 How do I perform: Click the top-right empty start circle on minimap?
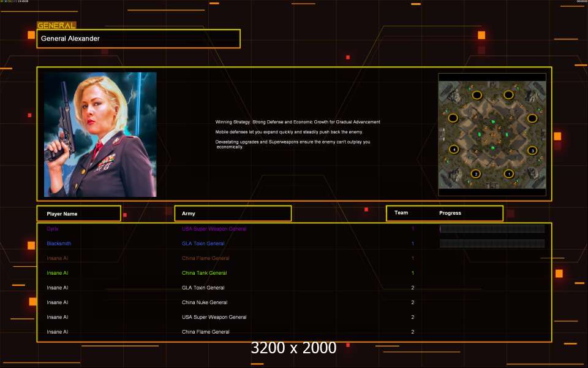point(508,94)
